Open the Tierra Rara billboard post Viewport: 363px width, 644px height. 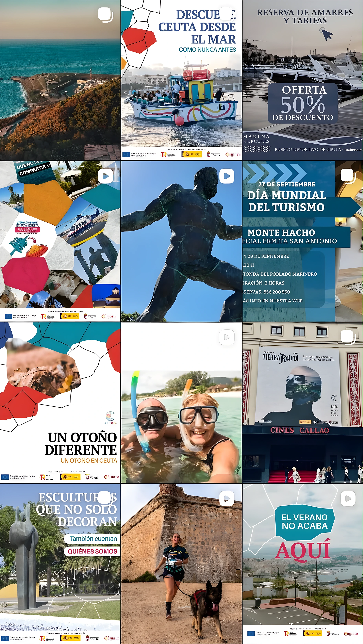[303, 402]
